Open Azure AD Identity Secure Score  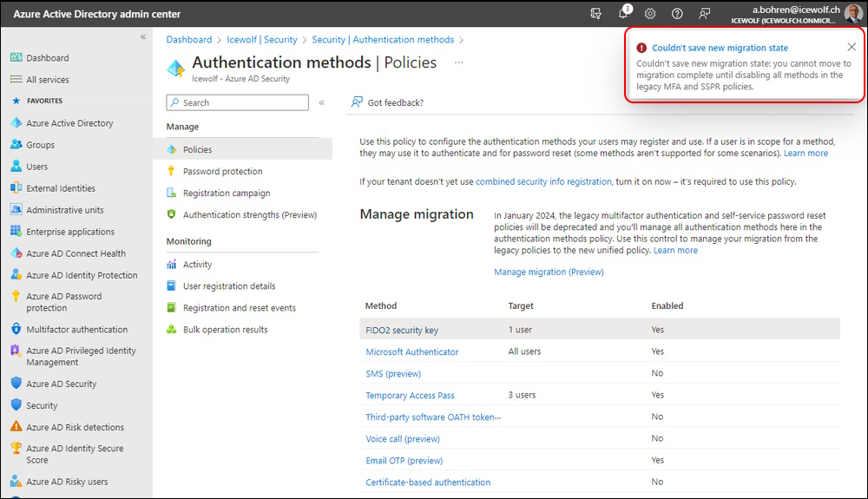coord(75,454)
